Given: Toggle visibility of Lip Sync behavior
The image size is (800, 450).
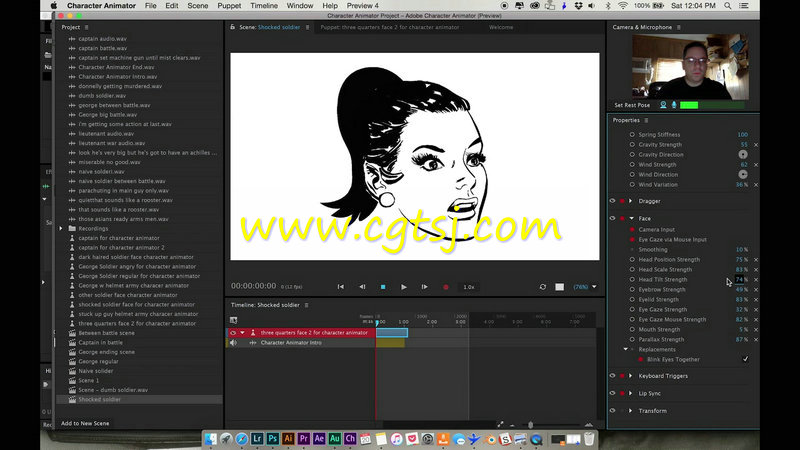Looking at the screenshot, I should (x=613, y=393).
